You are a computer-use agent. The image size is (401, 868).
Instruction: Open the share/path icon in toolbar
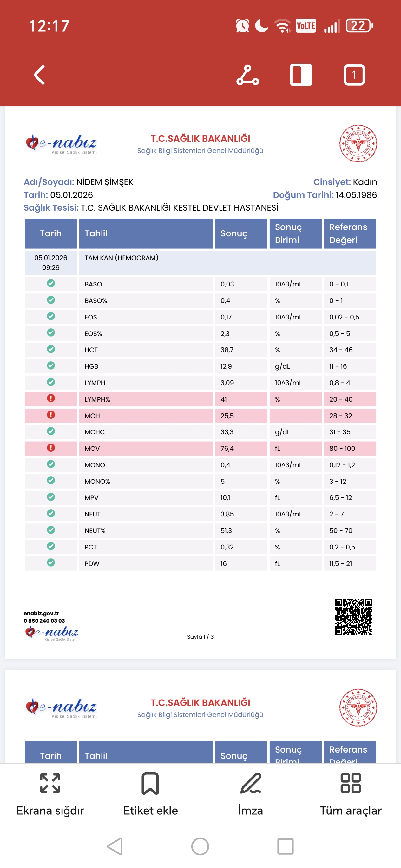pos(248,75)
